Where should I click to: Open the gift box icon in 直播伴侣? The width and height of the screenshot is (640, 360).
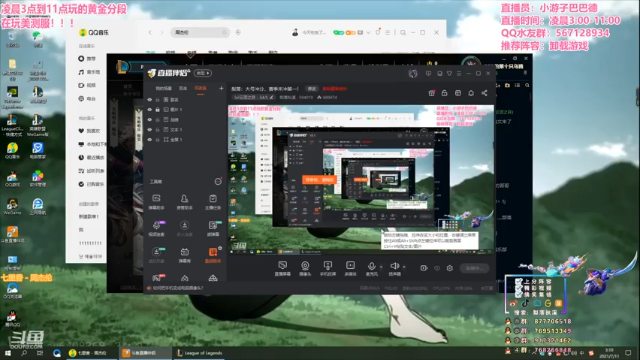point(431,93)
